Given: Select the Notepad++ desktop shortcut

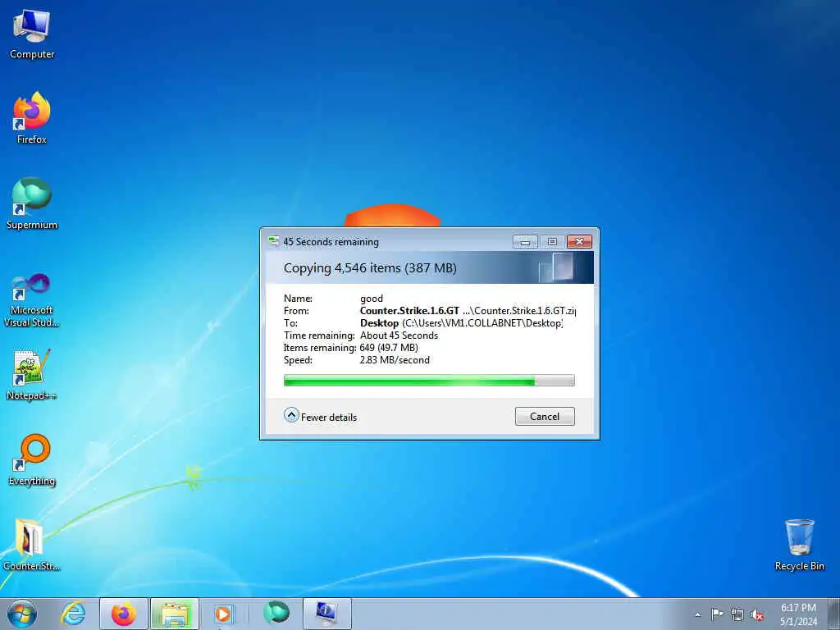Looking at the screenshot, I should (x=32, y=374).
